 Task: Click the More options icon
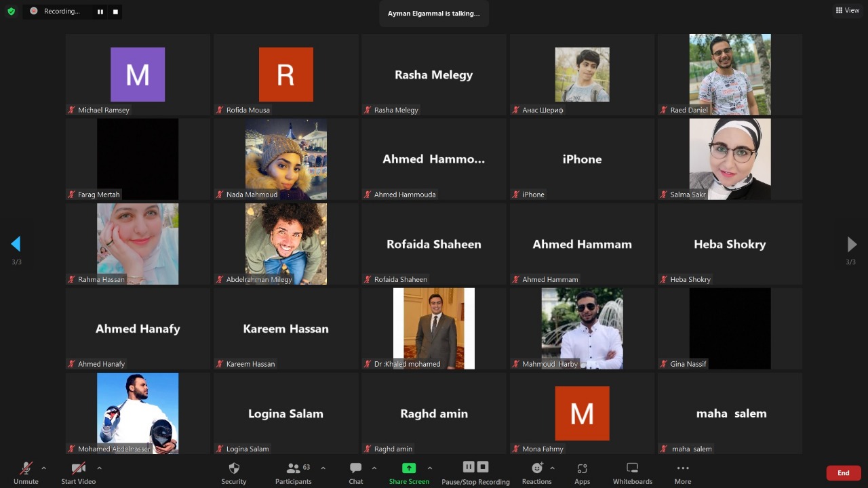683,472
